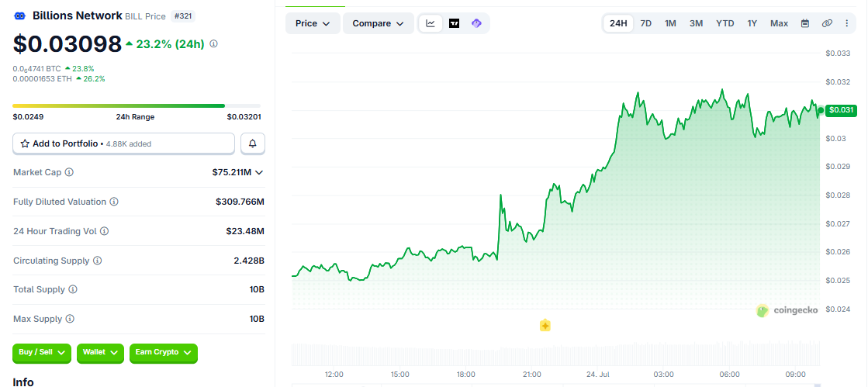Click the 24. Jul date axis label

tap(598, 374)
